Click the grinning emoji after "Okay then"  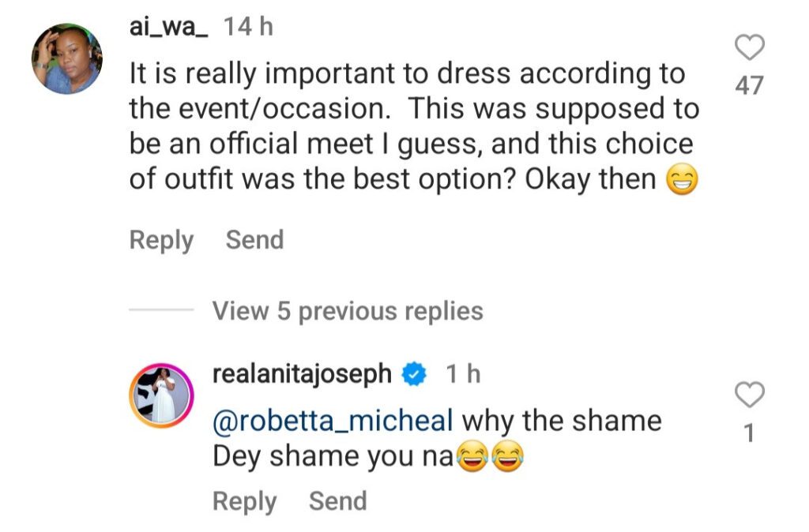[x=682, y=182]
